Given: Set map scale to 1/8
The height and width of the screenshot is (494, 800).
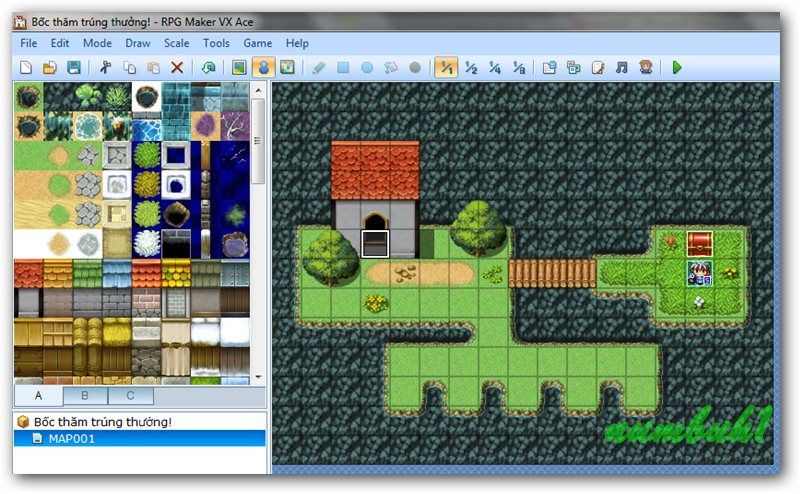Looking at the screenshot, I should (x=519, y=67).
